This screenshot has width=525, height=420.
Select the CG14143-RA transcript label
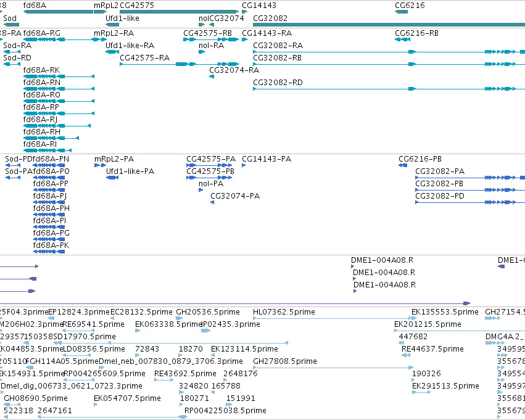(267, 33)
